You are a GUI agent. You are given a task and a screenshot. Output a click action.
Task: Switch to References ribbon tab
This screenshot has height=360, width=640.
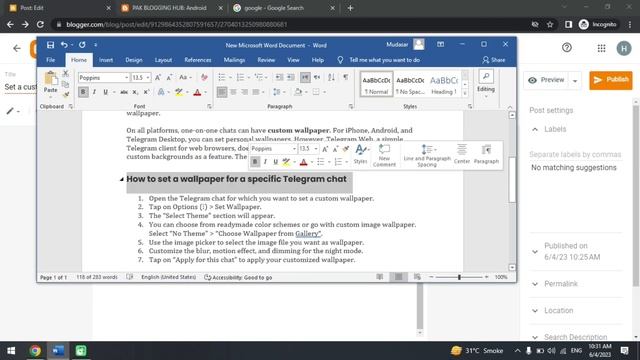point(198,60)
